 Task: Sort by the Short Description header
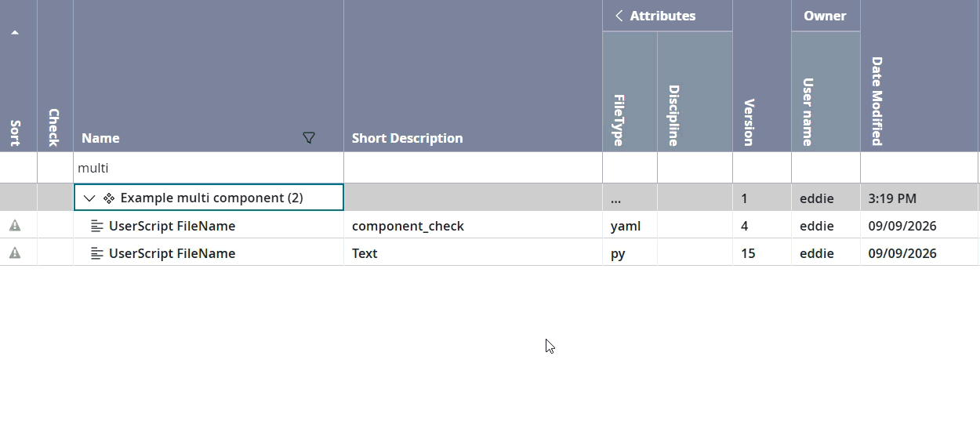pyautogui.click(x=407, y=138)
